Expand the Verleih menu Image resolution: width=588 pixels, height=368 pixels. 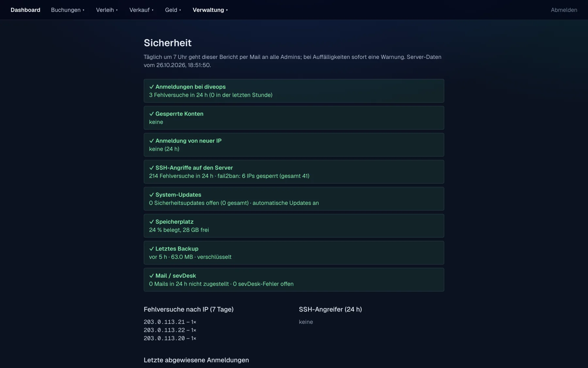click(107, 10)
